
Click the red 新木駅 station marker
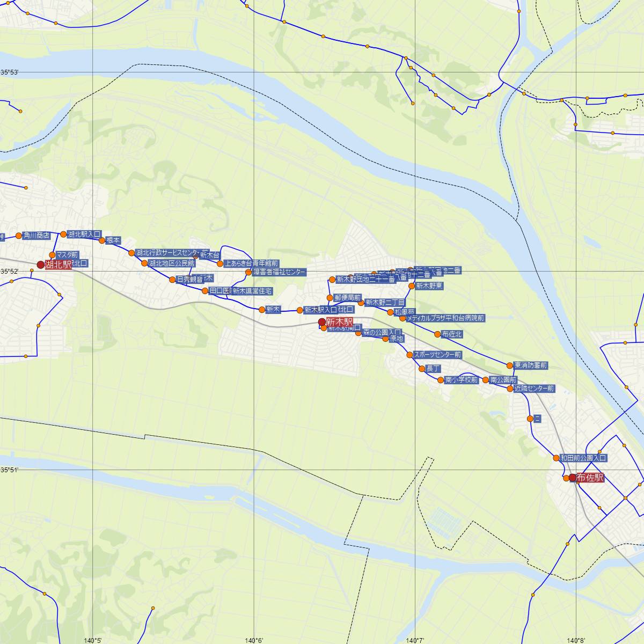322,322
